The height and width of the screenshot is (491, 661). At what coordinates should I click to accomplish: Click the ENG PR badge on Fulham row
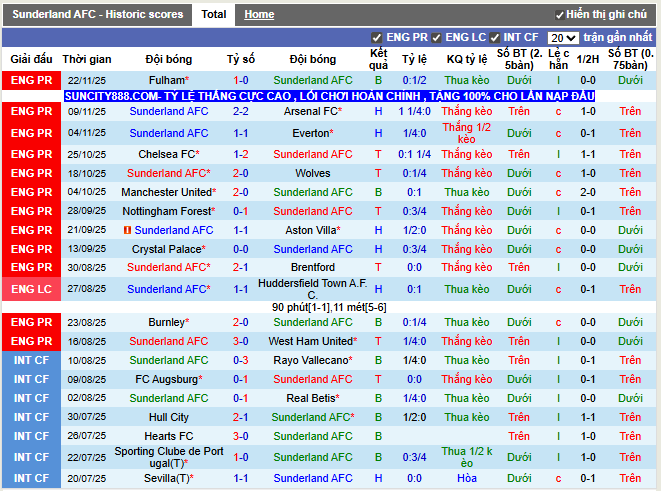coord(31,80)
